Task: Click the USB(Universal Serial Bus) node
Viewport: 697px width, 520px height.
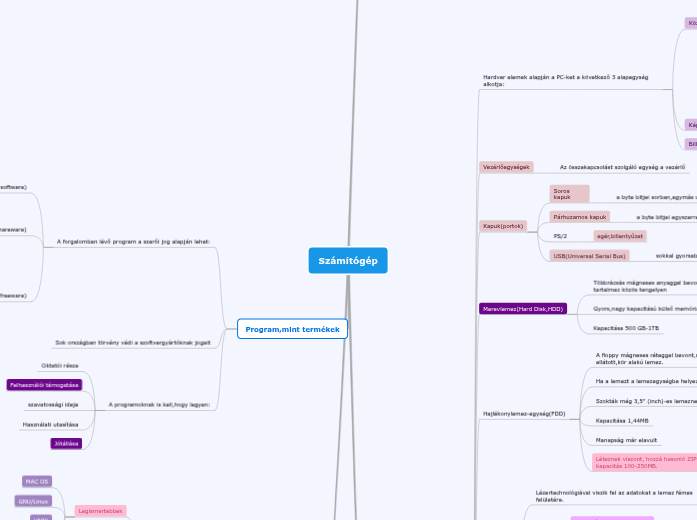Action: [589, 256]
